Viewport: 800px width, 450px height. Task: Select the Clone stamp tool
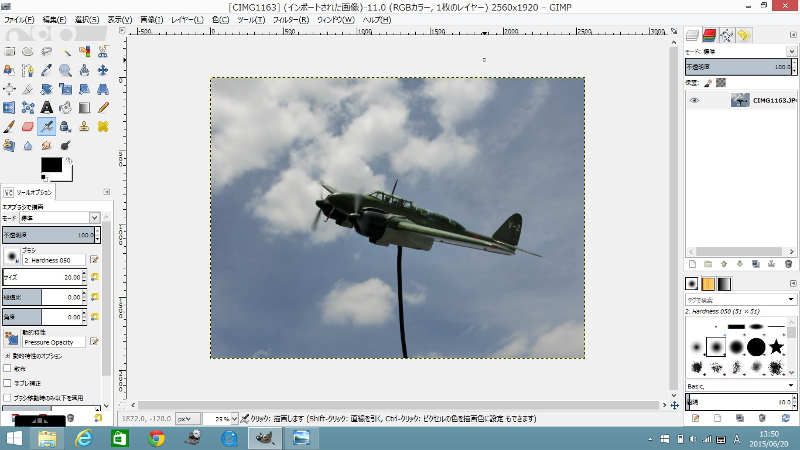point(83,127)
